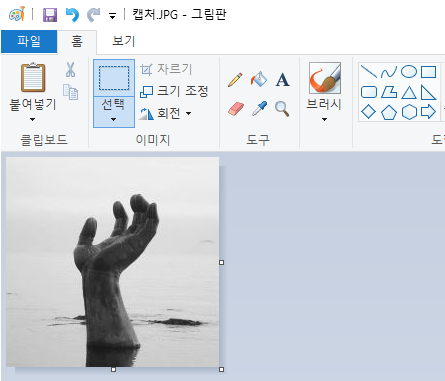
Task: Click the 붙여넣기 clipboard icon
Action: click(33, 77)
